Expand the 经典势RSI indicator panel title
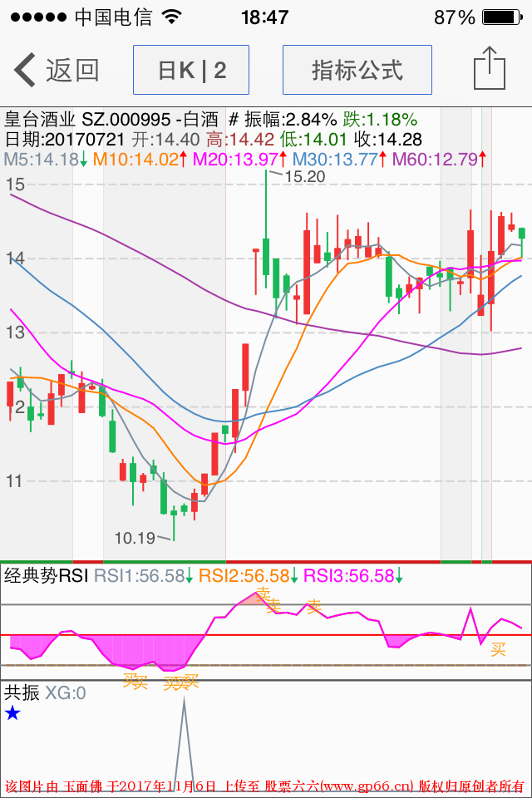Image resolution: width=532 pixels, height=798 pixels. click(x=47, y=575)
